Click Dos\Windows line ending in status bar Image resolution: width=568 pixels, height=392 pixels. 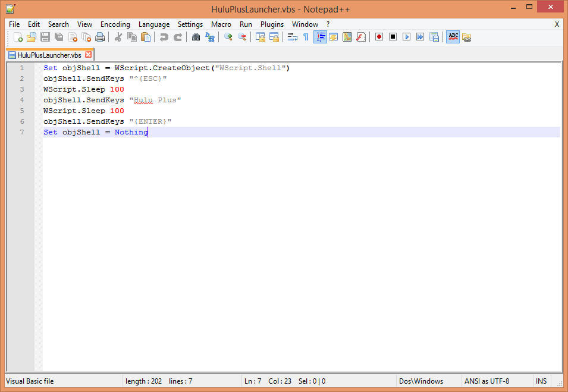421,381
